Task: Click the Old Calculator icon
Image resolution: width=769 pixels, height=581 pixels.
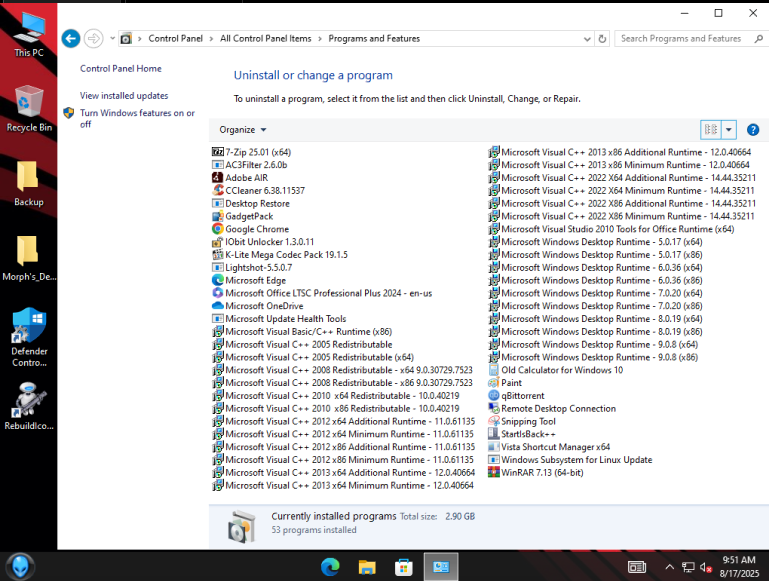Action: click(493, 370)
